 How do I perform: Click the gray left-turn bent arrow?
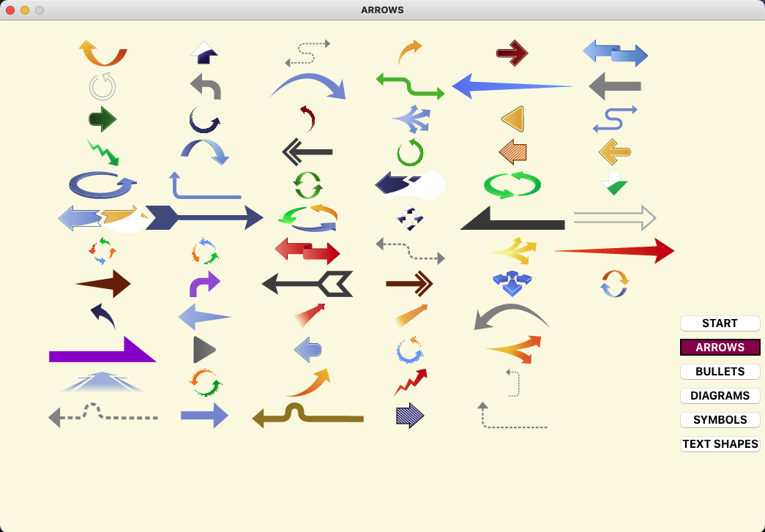(205, 86)
